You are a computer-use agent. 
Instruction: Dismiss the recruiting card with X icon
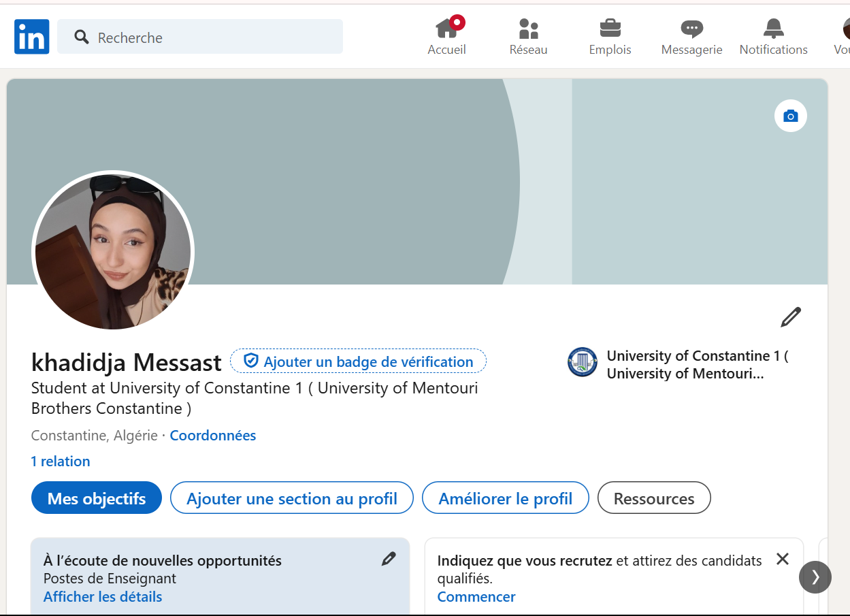783,559
